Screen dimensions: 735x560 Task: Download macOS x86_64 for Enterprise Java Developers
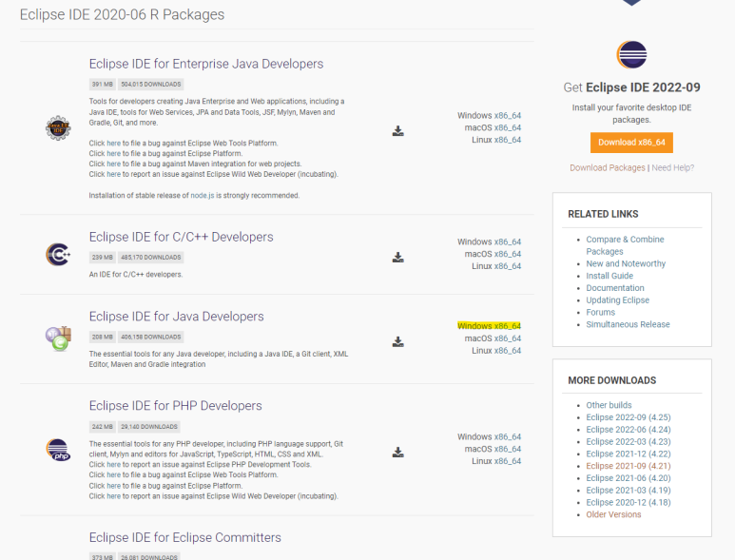507,127
